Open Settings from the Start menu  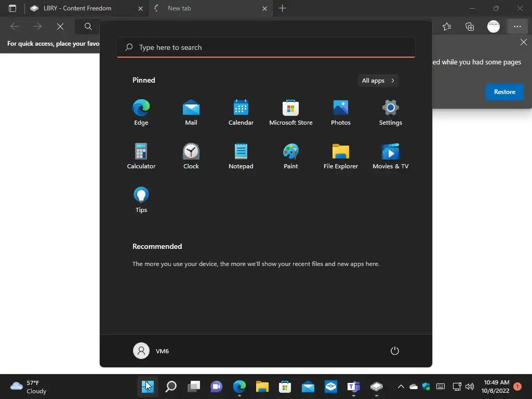point(391,112)
